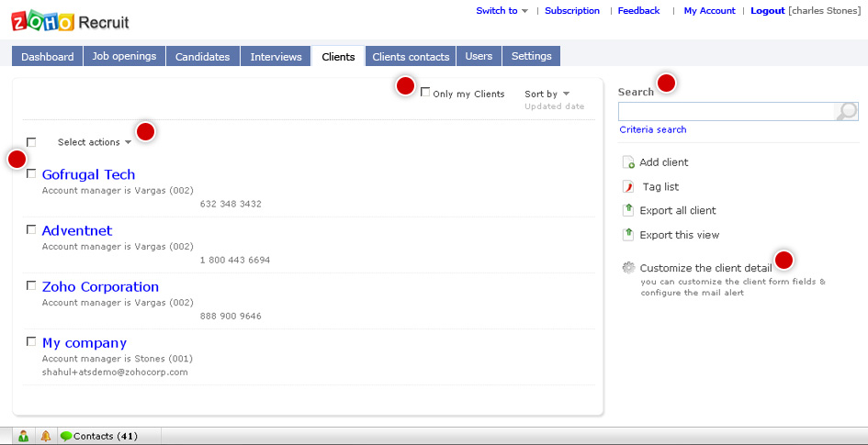Click the Tag list red tag icon
868x445 pixels.
point(627,187)
